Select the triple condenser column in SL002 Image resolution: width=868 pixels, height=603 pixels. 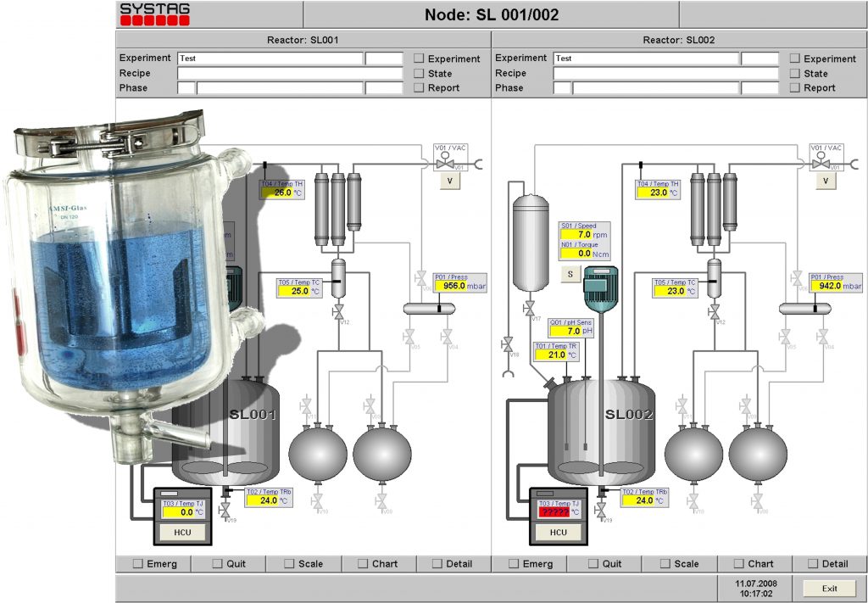(x=714, y=208)
